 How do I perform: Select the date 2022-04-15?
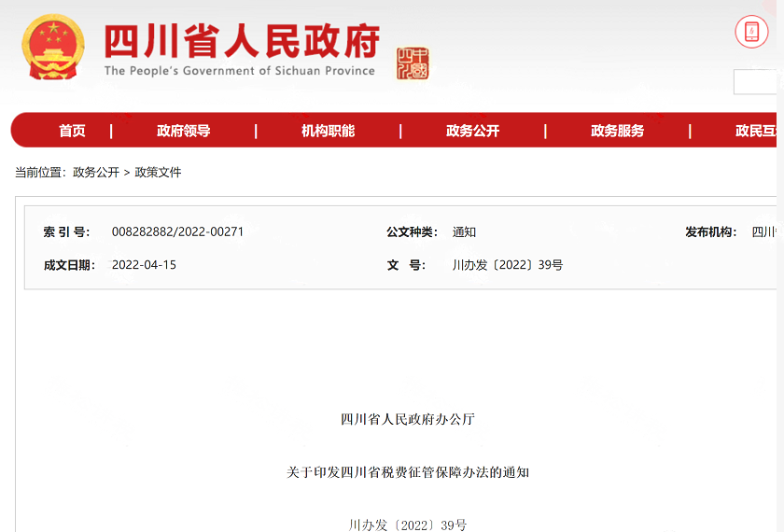tap(144, 265)
